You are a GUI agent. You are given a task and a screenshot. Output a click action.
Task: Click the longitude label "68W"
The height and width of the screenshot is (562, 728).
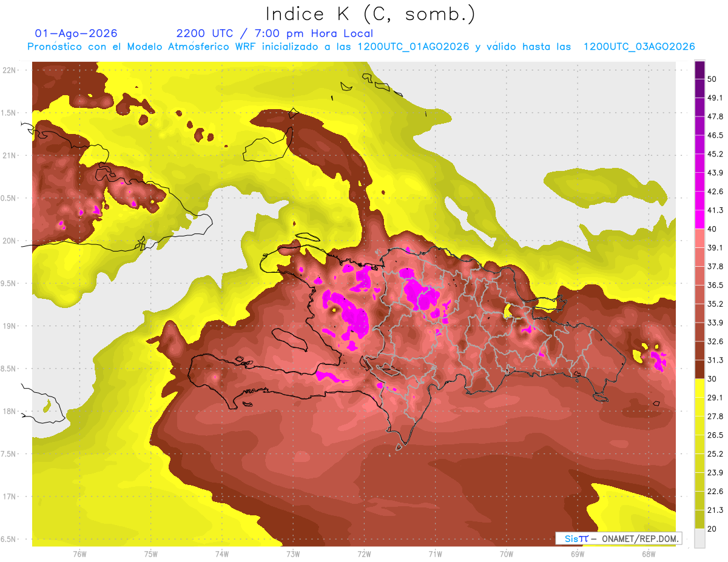[x=648, y=554]
